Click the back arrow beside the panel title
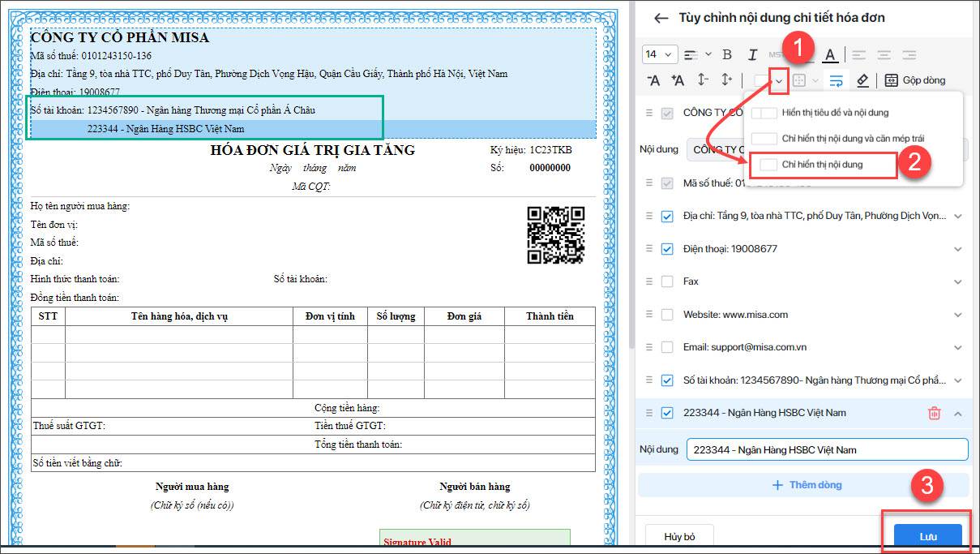This screenshot has width=980, height=554. [x=661, y=18]
